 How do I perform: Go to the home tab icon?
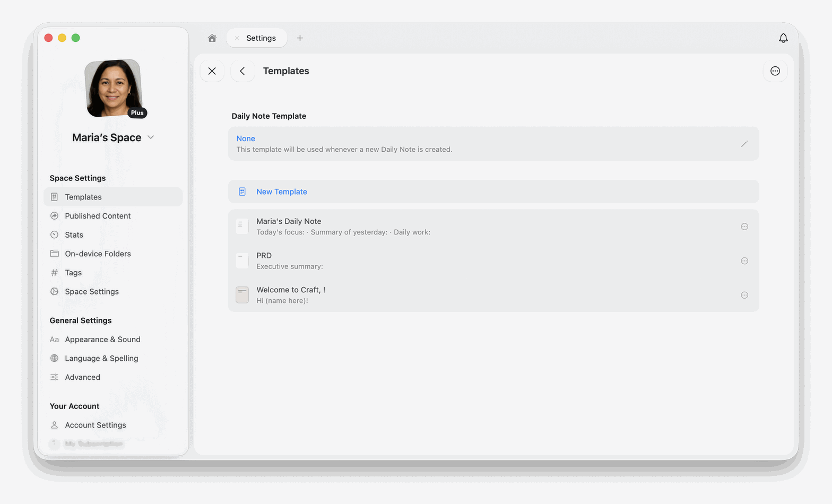(212, 38)
